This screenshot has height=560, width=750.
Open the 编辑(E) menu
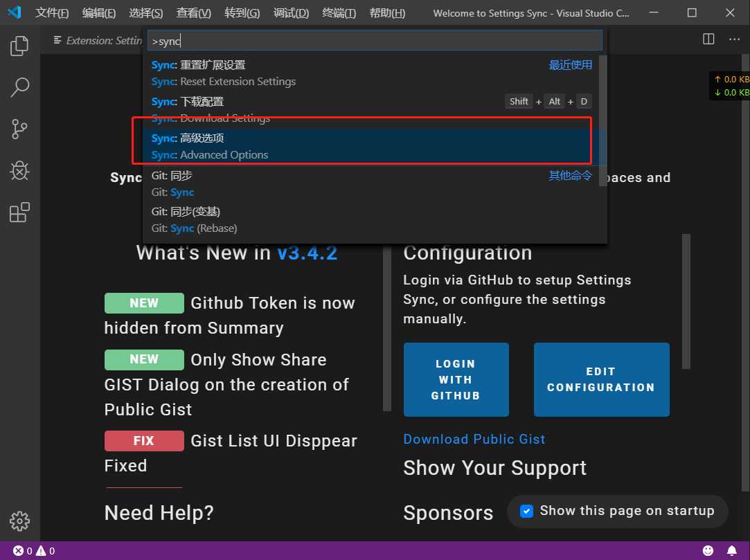point(99,13)
